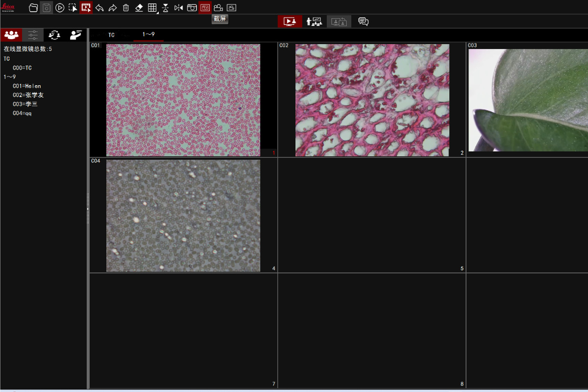This screenshot has height=392, width=588.
Task: Toggle the screen capture button
Action: click(x=205, y=8)
